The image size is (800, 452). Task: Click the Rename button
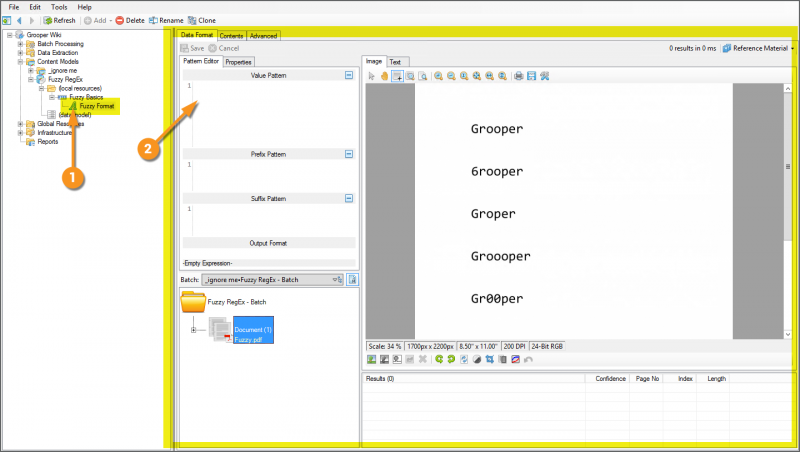coord(166,20)
